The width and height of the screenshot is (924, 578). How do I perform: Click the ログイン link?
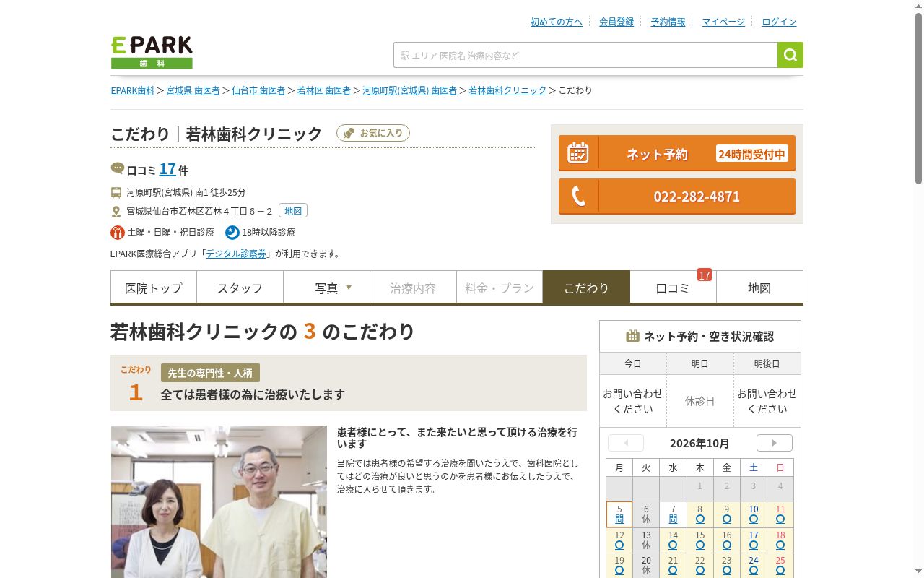(x=780, y=22)
